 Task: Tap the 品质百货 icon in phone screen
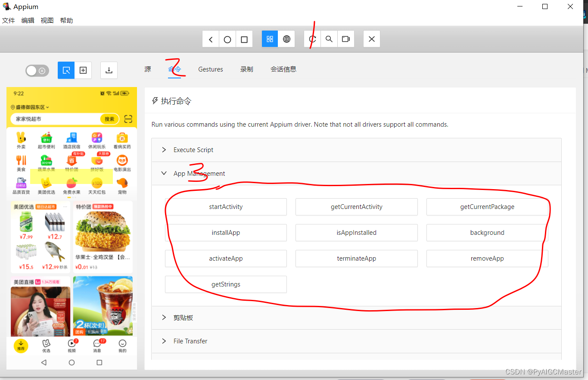coord(21,186)
